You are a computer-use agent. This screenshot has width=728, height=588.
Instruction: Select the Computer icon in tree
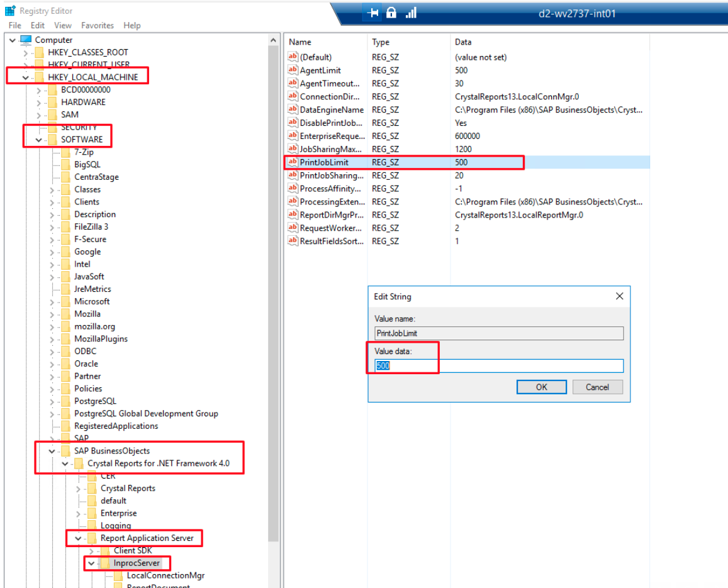pyautogui.click(x=26, y=40)
